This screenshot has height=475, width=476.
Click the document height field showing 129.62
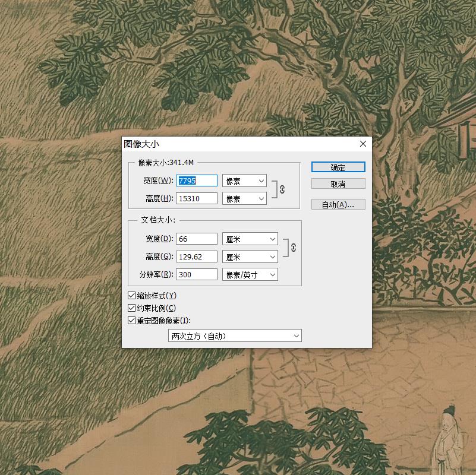pyautogui.click(x=197, y=256)
